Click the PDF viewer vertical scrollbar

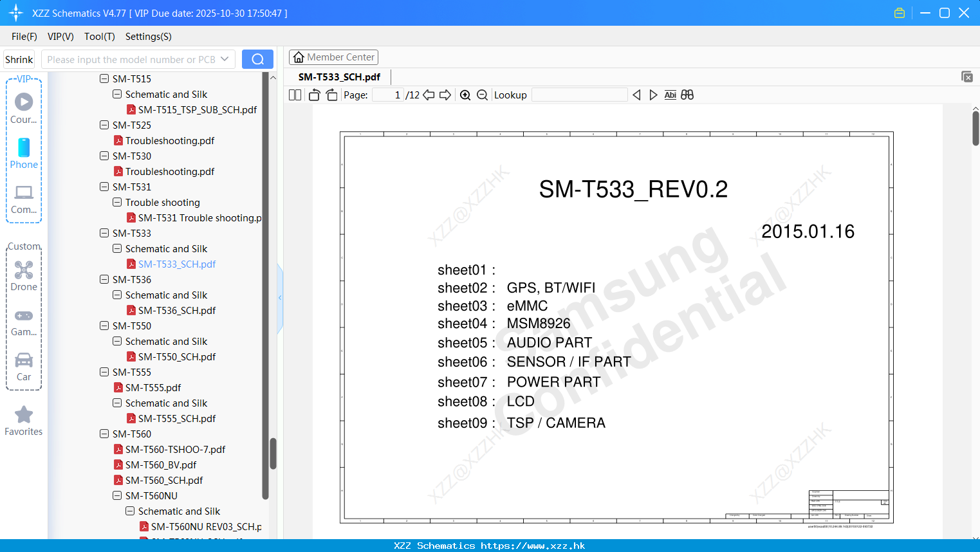tap(975, 129)
